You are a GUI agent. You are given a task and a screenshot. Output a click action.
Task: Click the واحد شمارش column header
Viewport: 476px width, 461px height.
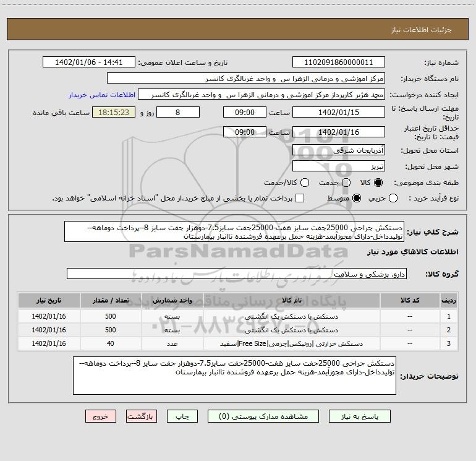coord(172,301)
